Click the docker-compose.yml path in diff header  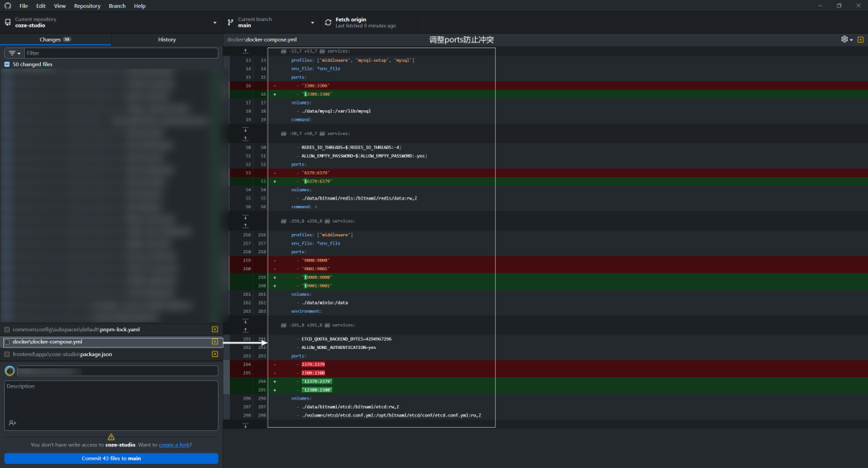coord(262,39)
